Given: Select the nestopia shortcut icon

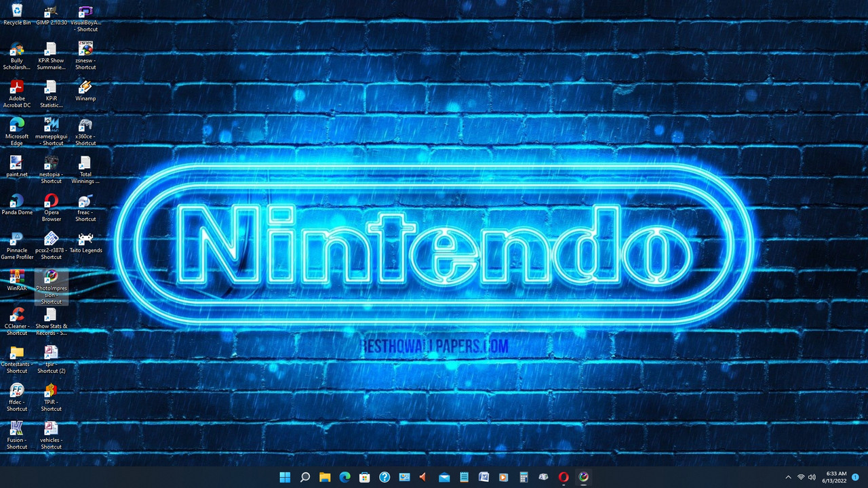Looking at the screenshot, I should point(52,169).
